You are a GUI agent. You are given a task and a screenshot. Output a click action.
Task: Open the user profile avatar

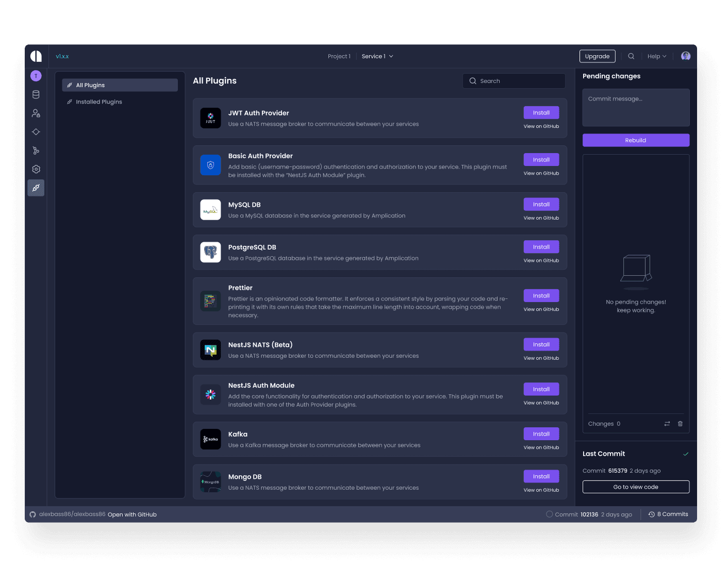686,56
